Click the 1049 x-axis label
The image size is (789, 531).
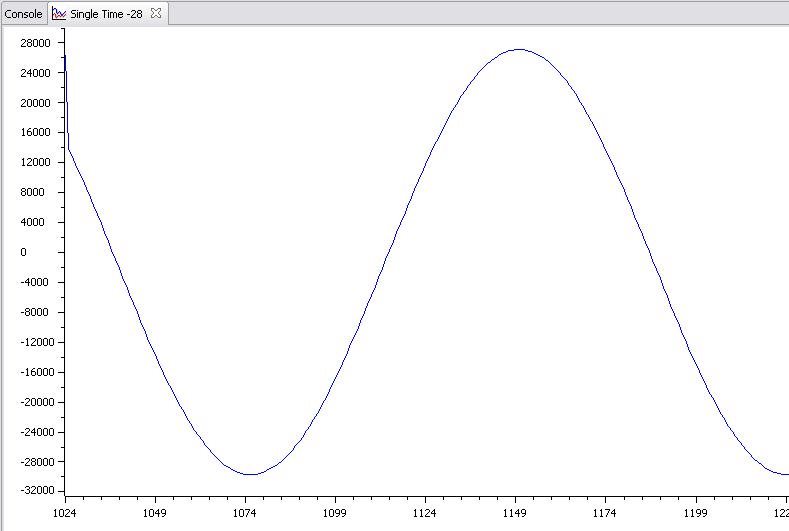154,513
